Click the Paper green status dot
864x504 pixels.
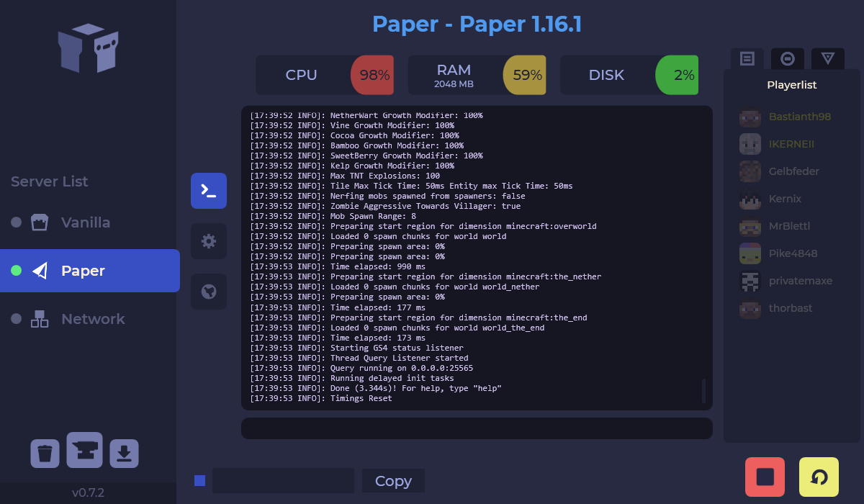point(16,271)
